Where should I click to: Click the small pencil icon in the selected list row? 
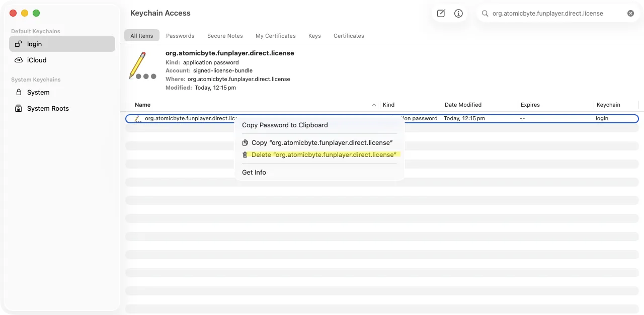138,119
